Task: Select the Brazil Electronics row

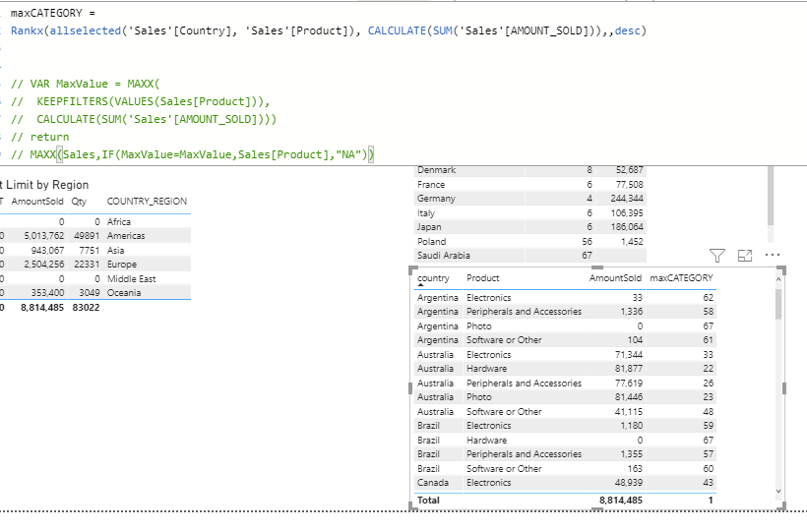Action: point(565,426)
